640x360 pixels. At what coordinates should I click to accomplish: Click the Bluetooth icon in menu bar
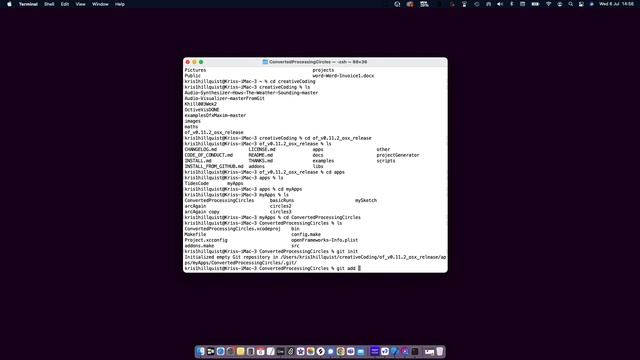tap(511, 4)
